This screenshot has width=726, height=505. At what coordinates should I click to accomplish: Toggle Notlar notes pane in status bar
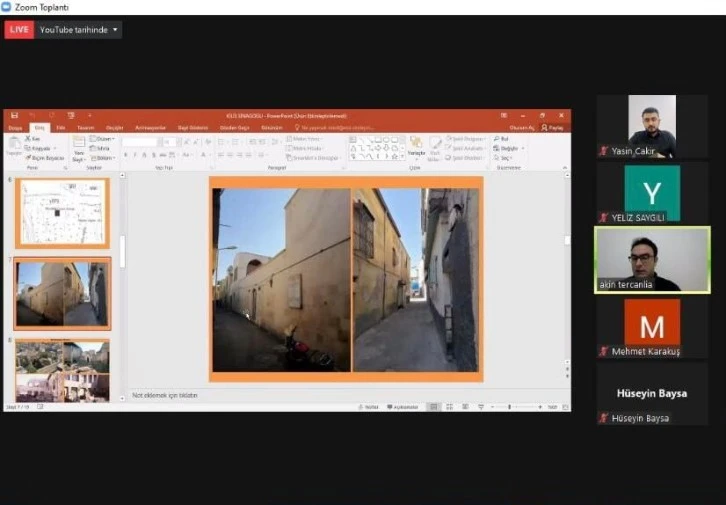(368, 407)
